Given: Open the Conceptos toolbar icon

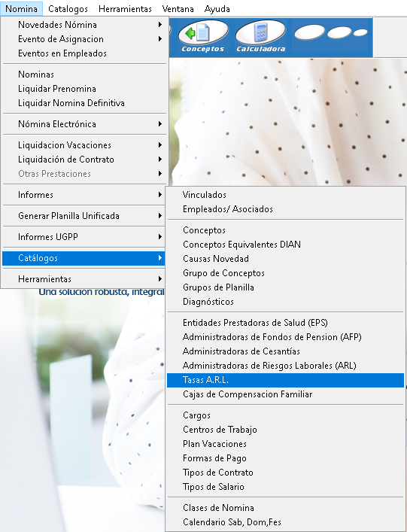Looking at the screenshot, I should (x=203, y=37).
